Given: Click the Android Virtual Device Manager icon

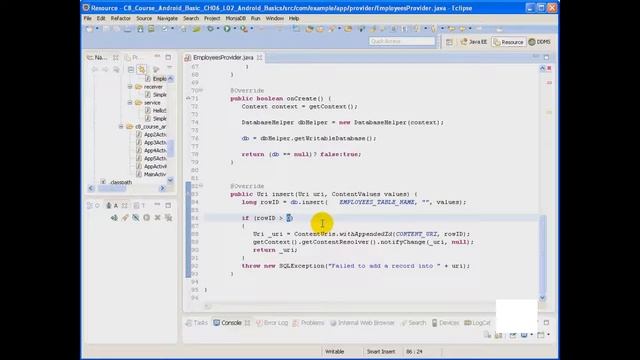Looking at the screenshot, I should click(x=151, y=29).
